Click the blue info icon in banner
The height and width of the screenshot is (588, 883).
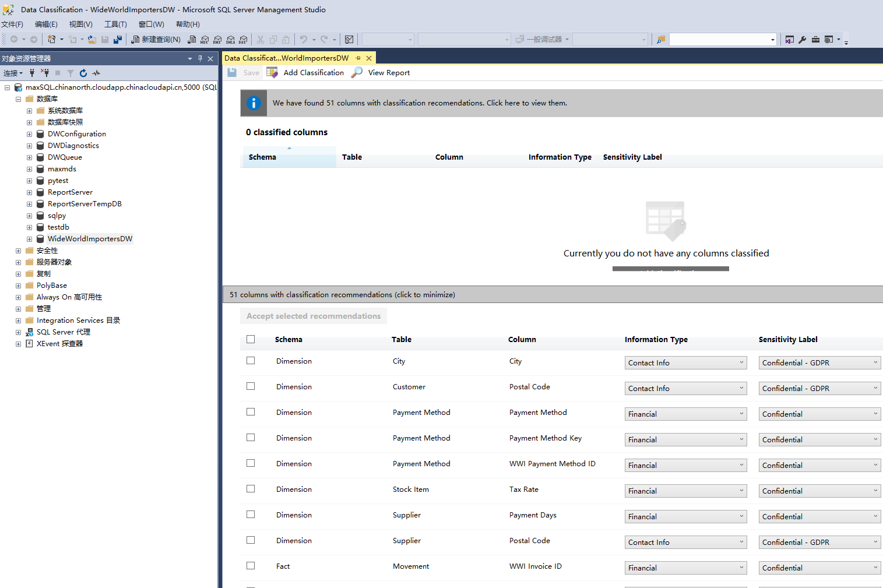(254, 103)
